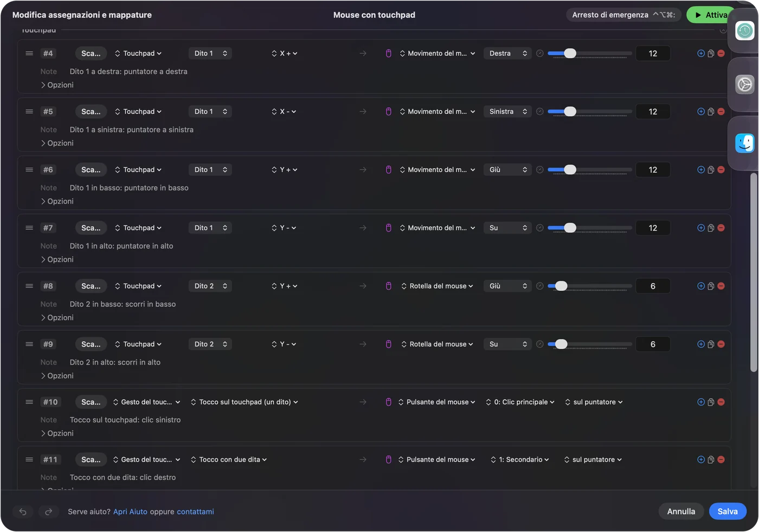Open Finder from the Dock
Screen dimensions: 759x532
tap(745, 143)
